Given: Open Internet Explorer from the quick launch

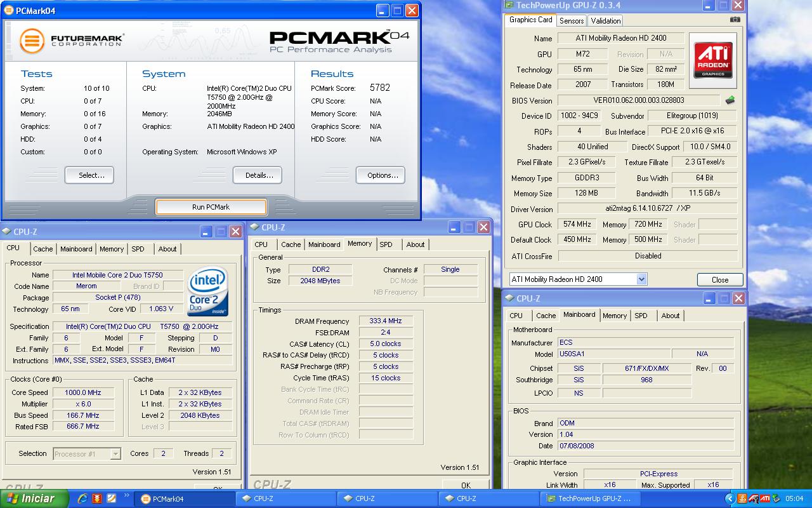Looking at the screenshot, I should point(82,498).
